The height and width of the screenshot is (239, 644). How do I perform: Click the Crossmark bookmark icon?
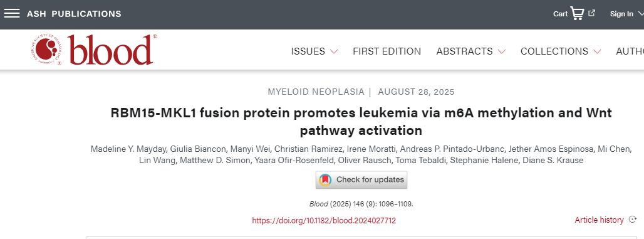(325, 180)
